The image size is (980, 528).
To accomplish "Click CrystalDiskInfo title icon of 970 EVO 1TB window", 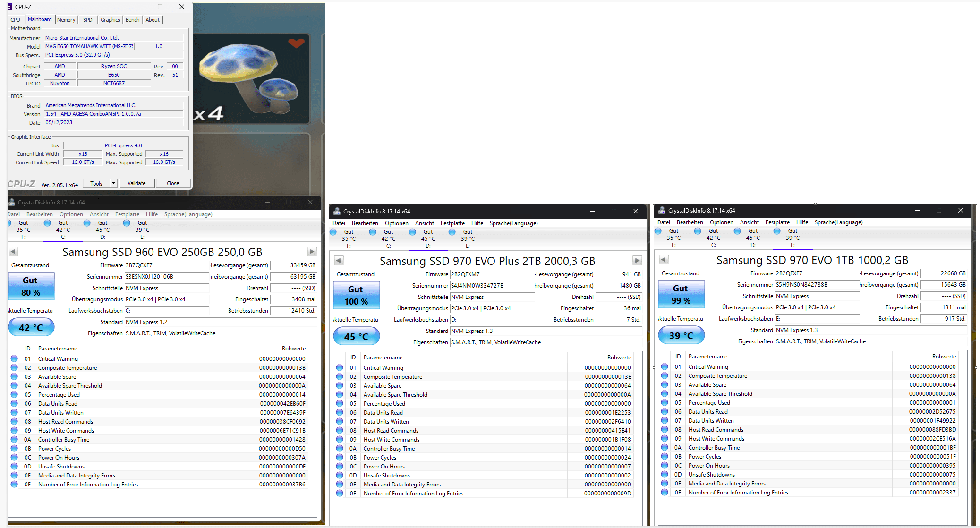I will (x=662, y=210).
